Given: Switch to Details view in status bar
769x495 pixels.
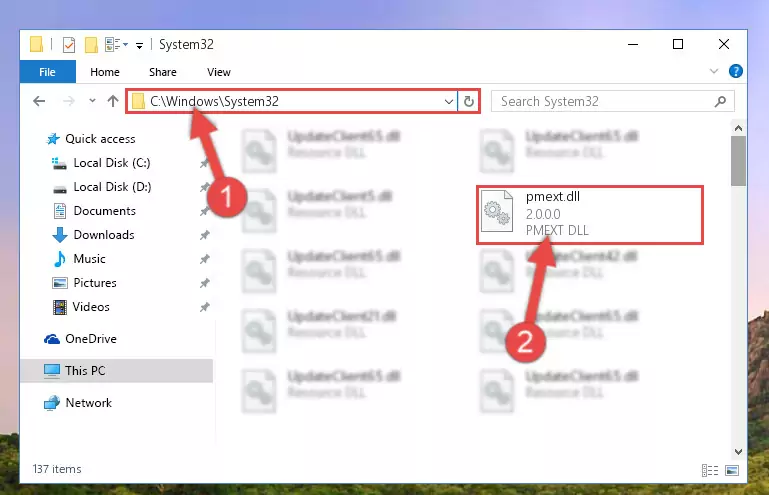Looking at the screenshot, I should (x=710, y=470).
